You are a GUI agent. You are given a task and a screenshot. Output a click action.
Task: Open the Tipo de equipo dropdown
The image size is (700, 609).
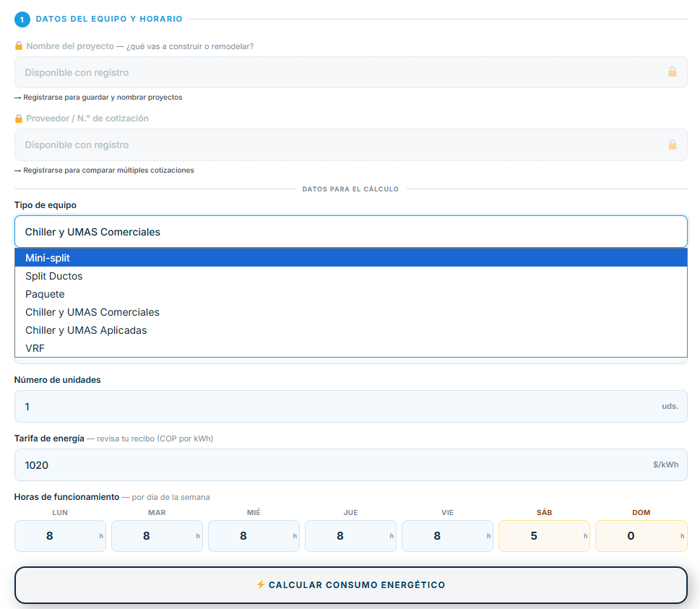(x=351, y=232)
